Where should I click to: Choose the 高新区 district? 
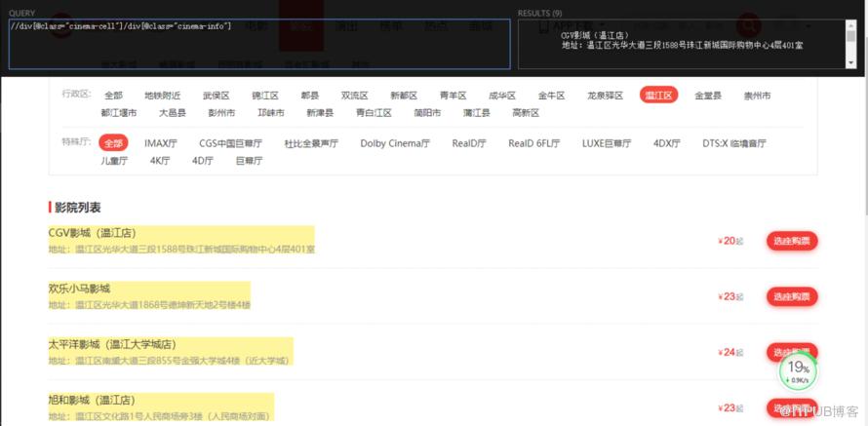pos(526,113)
